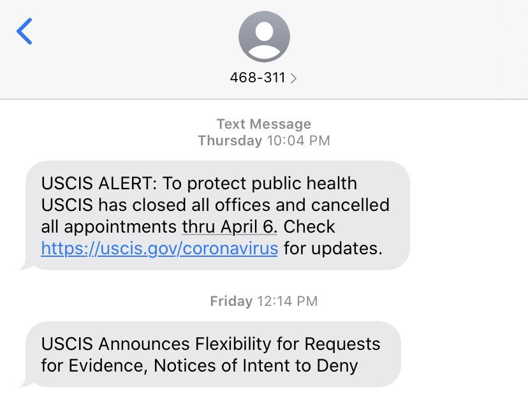This screenshot has height=420, width=528.
Task: Tap 'all appointments' text in first bubble
Action: coord(109,227)
